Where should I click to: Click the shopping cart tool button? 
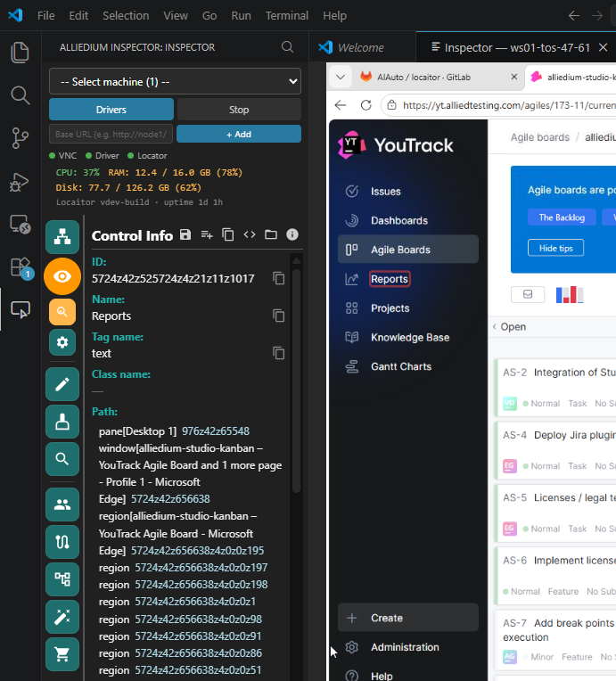(x=62, y=654)
